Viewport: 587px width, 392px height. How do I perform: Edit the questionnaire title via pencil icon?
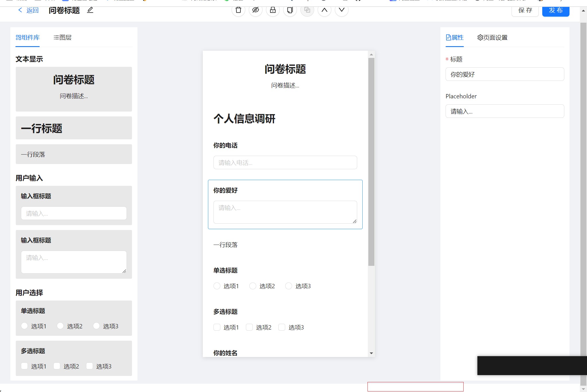(90, 10)
